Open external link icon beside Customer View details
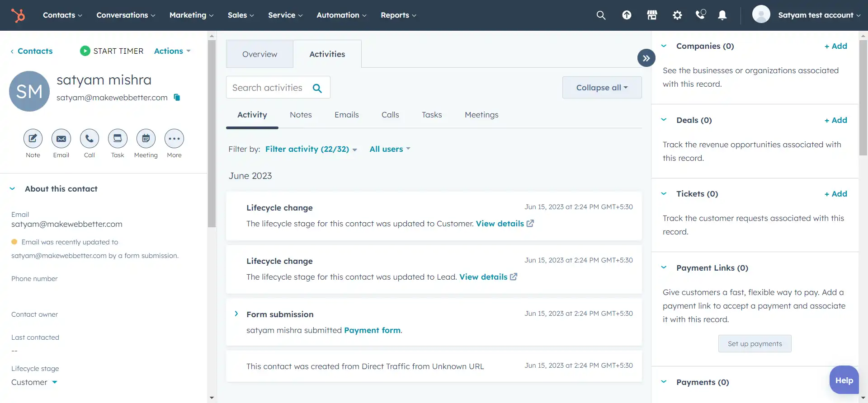868x403 pixels. (x=530, y=224)
